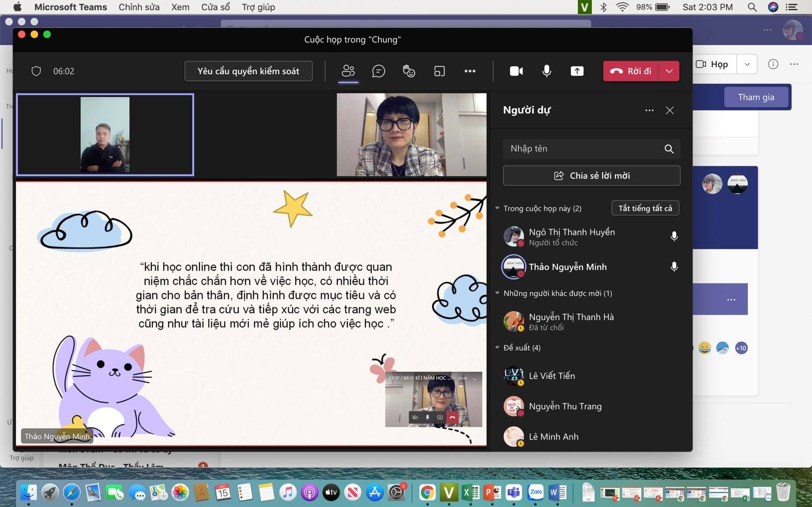Open the participants panel icon

348,71
